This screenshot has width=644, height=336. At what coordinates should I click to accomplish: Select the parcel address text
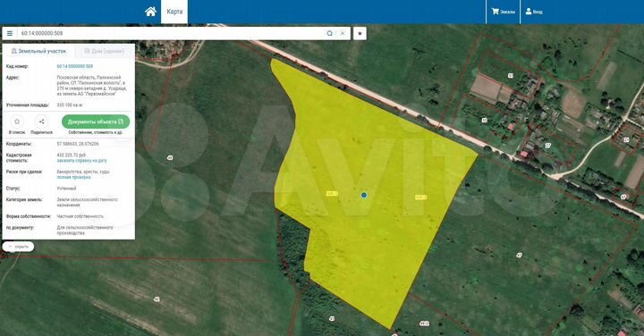pos(91,85)
